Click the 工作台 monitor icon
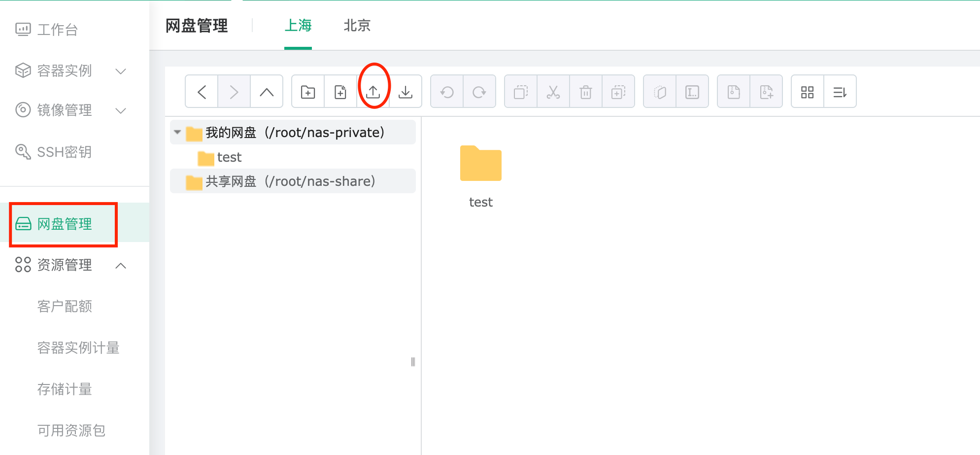 pyautogui.click(x=23, y=30)
